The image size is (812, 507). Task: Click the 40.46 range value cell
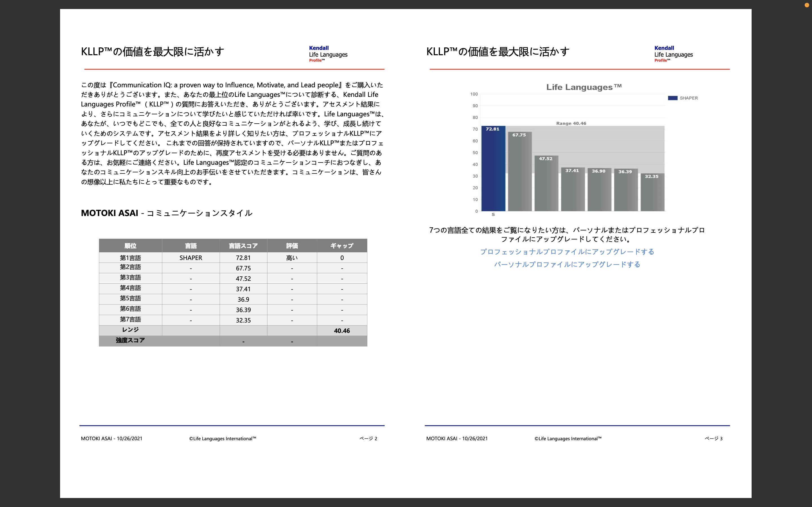click(342, 331)
